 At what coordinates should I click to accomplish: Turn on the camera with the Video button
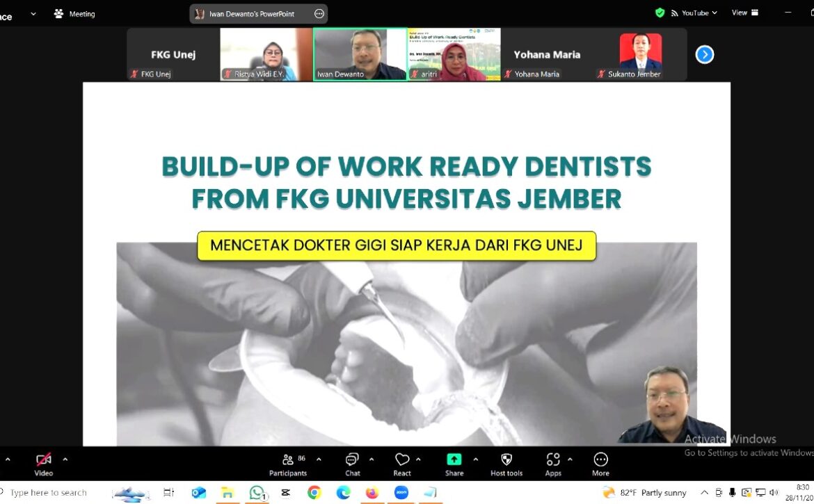click(44, 464)
